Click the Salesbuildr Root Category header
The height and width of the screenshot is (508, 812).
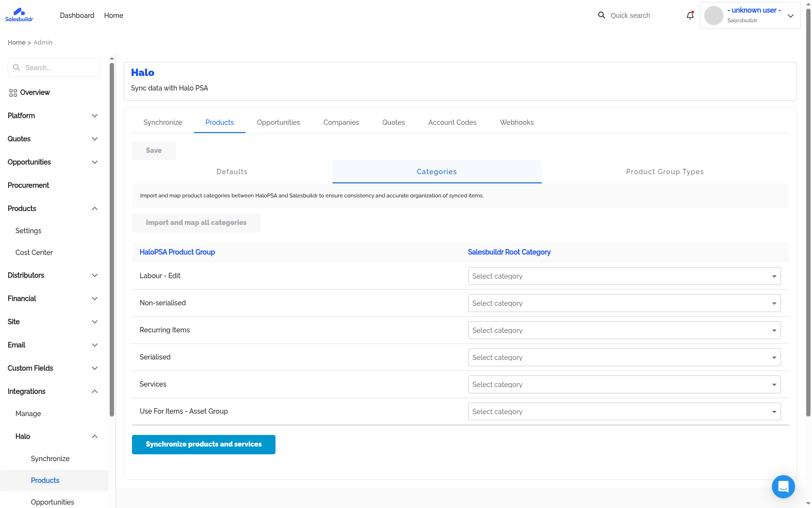tap(509, 252)
